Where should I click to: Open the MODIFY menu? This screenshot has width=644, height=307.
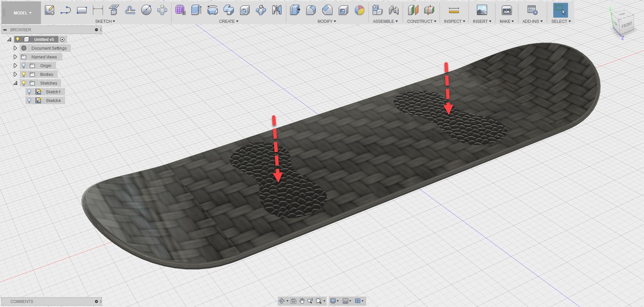pos(326,21)
